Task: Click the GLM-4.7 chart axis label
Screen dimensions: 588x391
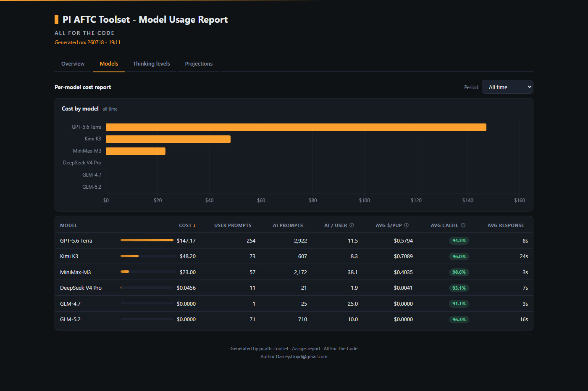Action: pyautogui.click(x=92, y=175)
